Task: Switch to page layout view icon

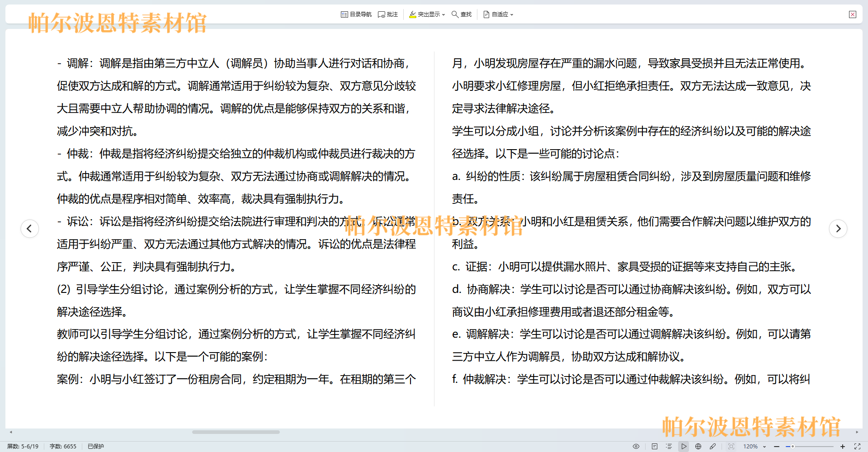Action: pos(655,446)
